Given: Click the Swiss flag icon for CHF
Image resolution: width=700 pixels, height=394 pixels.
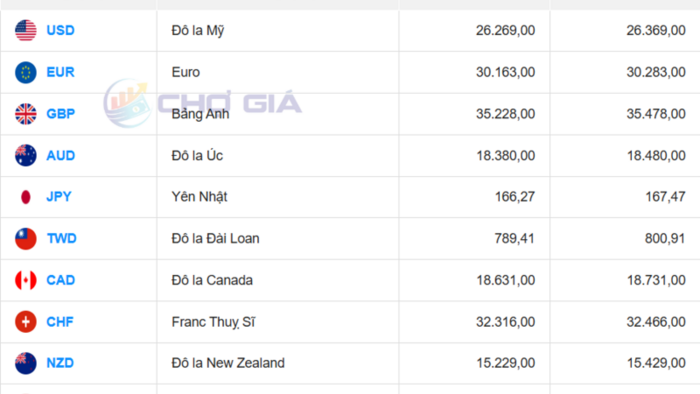Looking at the screenshot, I should point(25,322).
